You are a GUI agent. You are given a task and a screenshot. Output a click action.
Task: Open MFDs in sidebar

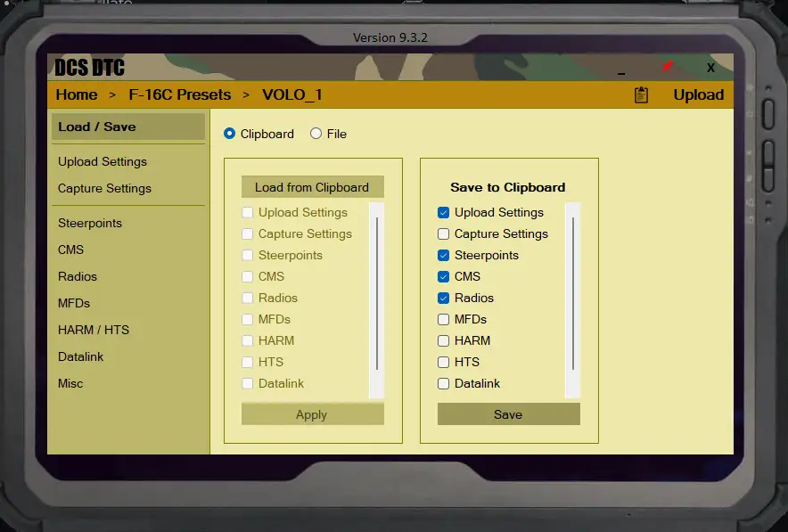[x=74, y=303]
